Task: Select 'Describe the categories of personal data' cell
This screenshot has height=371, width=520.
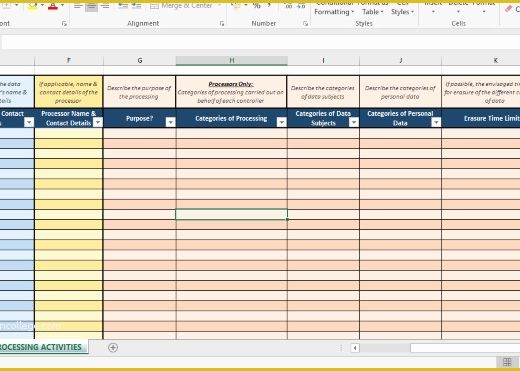Action: [400, 92]
